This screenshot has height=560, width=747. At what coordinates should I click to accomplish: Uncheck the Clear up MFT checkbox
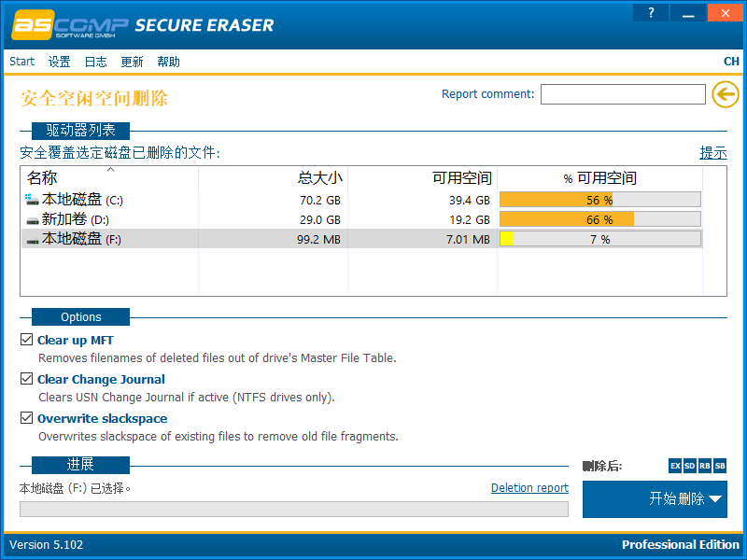[26, 341]
